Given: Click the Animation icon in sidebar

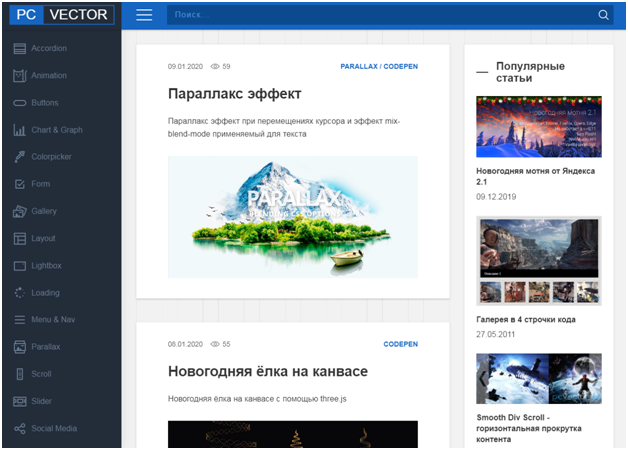Looking at the screenshot, I should pyautogui.click(x=19, y=76).
